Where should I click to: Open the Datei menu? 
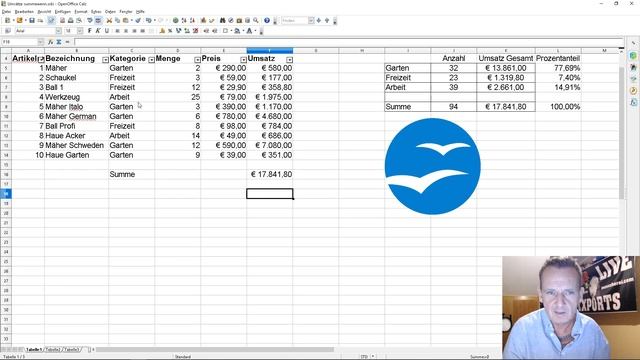(6, 11)
